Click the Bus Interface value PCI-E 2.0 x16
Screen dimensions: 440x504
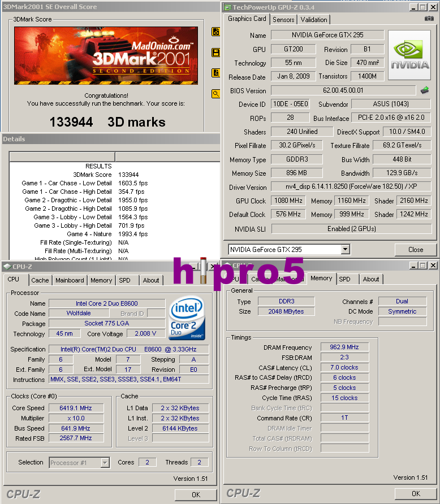click(391, 118)
